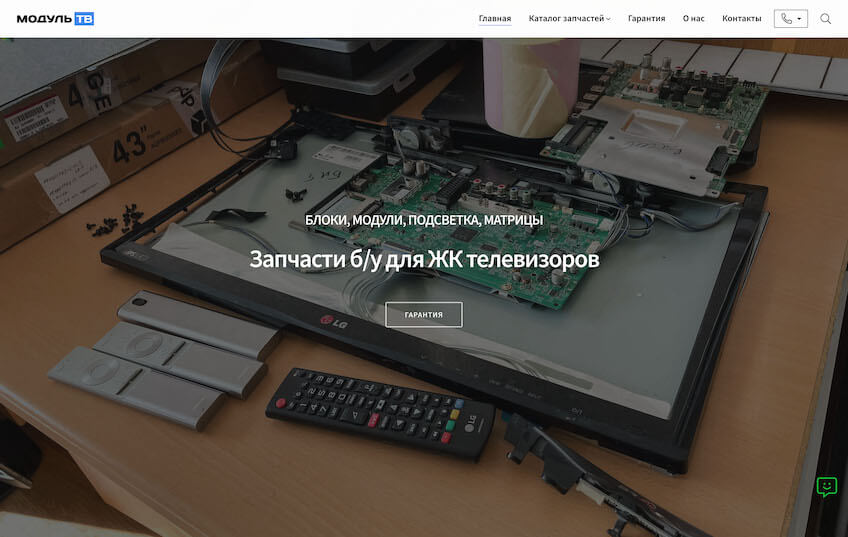The image size is (848, 537).
Task: Click the Модуль ТВ logo
Action: point(55,19)
